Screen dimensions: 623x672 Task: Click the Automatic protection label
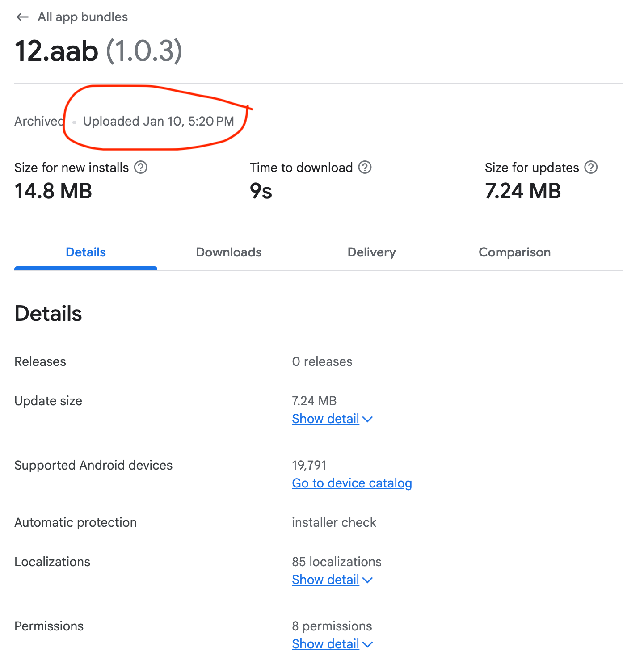[76, 523]
